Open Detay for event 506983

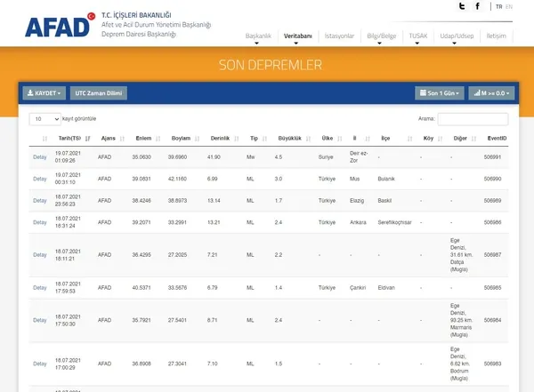tap(40, 364)
